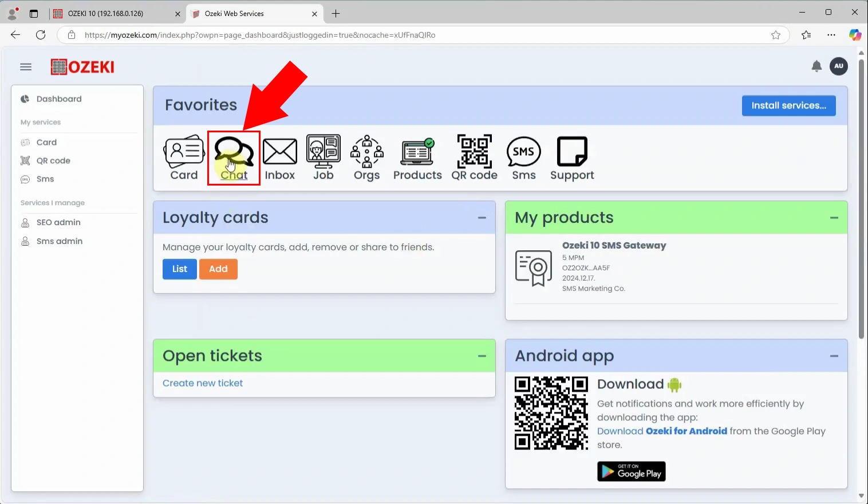
Task: Reload the page with the refresh icon
Action: pyautogui.click(x=41, y=35)
